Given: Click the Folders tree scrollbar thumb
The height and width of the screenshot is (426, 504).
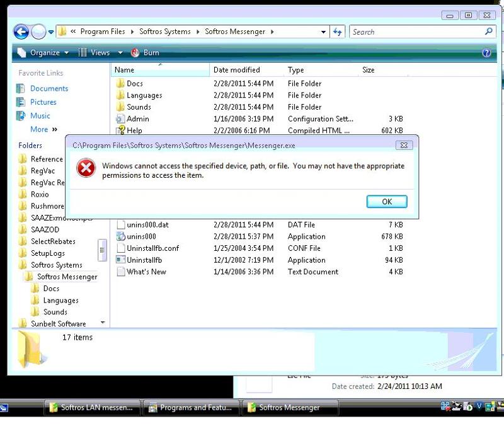Looking at the screenshot, I should [102, 250].
